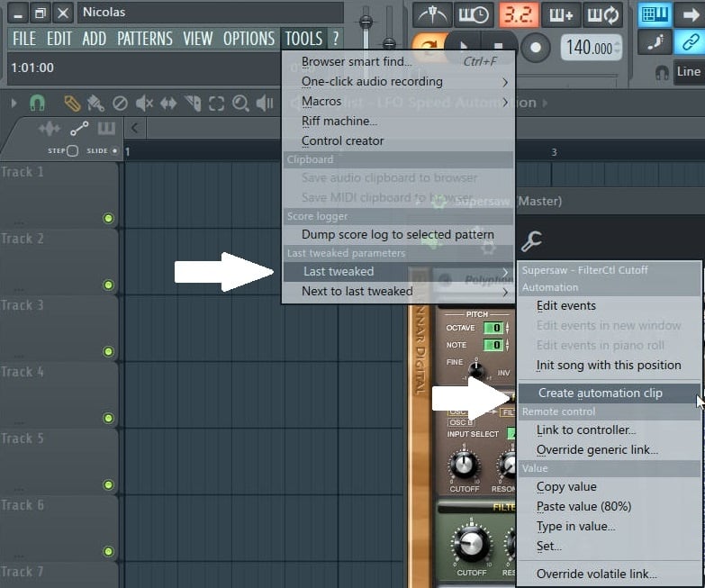
Task: Show pattern clips picker icon
Action: coord(106,129)
